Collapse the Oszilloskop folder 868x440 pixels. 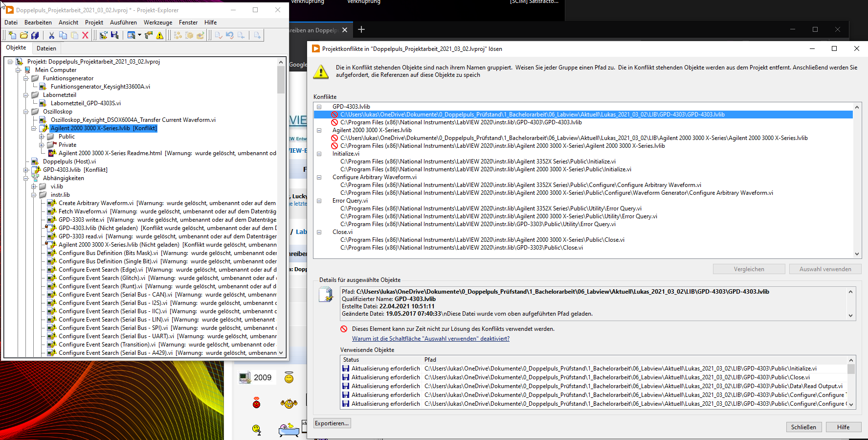26,112
